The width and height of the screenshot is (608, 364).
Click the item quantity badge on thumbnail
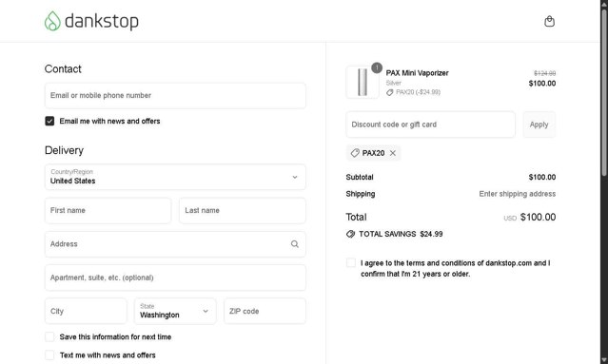pyautogui.click(x=377, y=67)
